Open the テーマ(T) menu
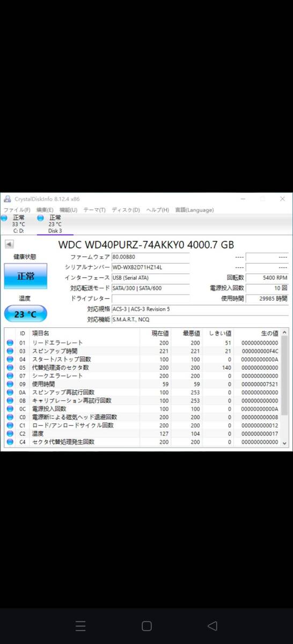Viewport: 293px width, 644px height. click(94, 210)
